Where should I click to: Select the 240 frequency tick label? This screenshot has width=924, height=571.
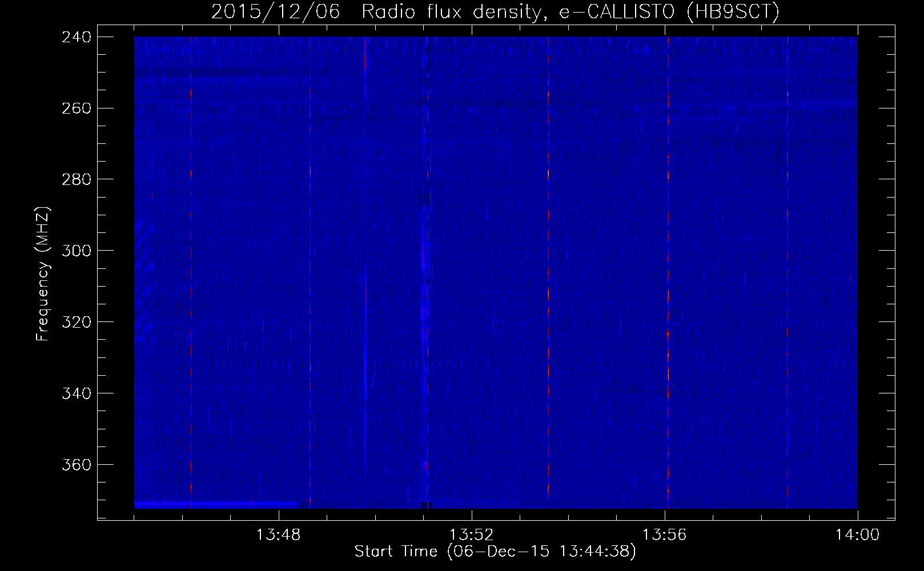click(77, 37)
